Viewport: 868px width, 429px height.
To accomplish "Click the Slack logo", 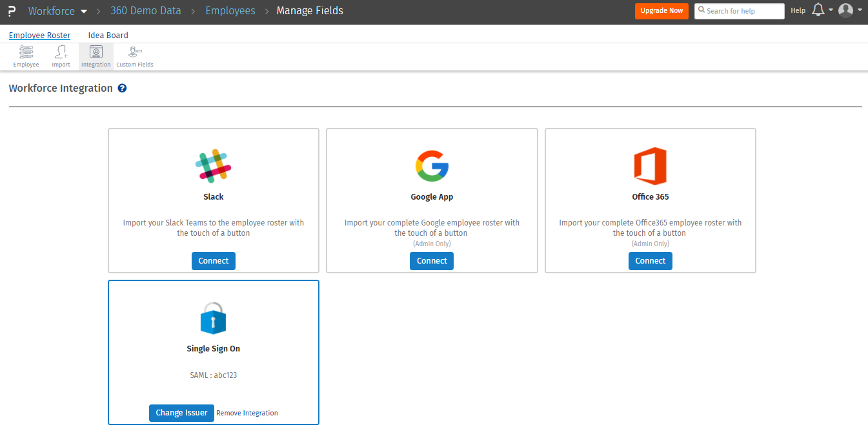I will 213,165.
